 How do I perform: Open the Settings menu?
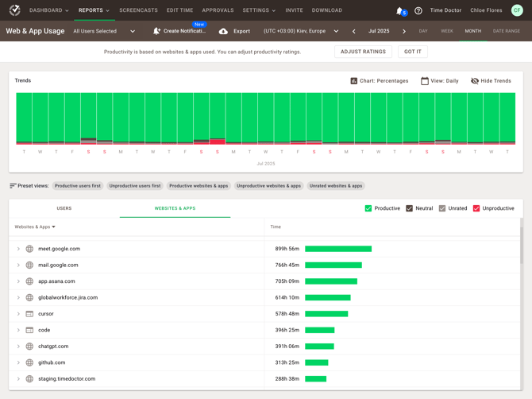[259, 10]
